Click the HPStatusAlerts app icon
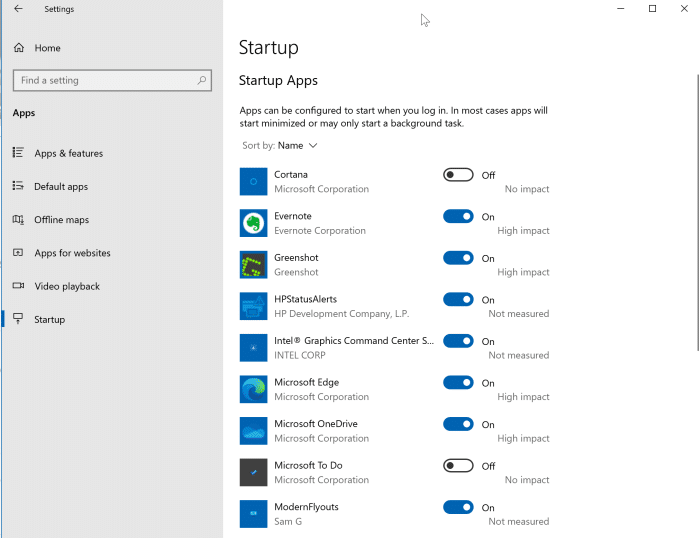Image resolution: width=699 pixels, height=538 pixels. [253, 306]
